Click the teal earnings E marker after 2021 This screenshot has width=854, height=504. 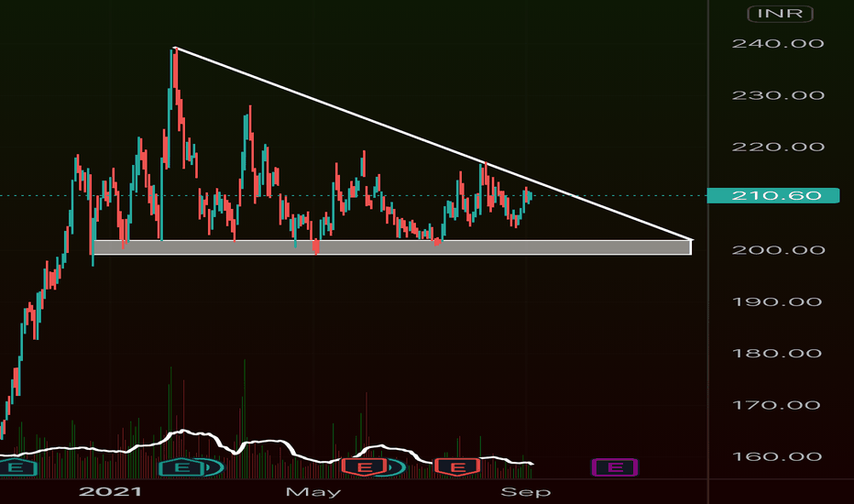point(182,467)
